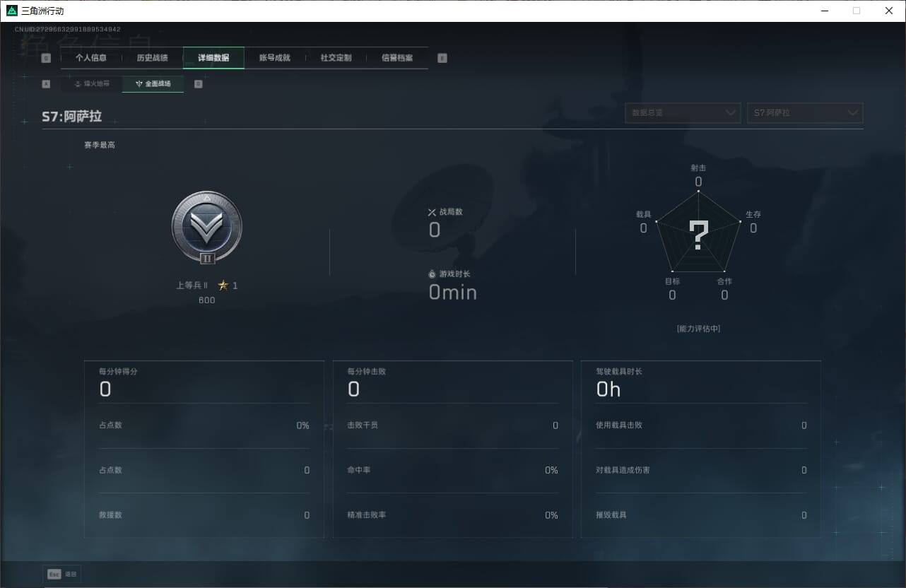Click the 上等兵 II rank badge
Image resolution: width=906 pixels, height=588 pixels.
point(207,228)
